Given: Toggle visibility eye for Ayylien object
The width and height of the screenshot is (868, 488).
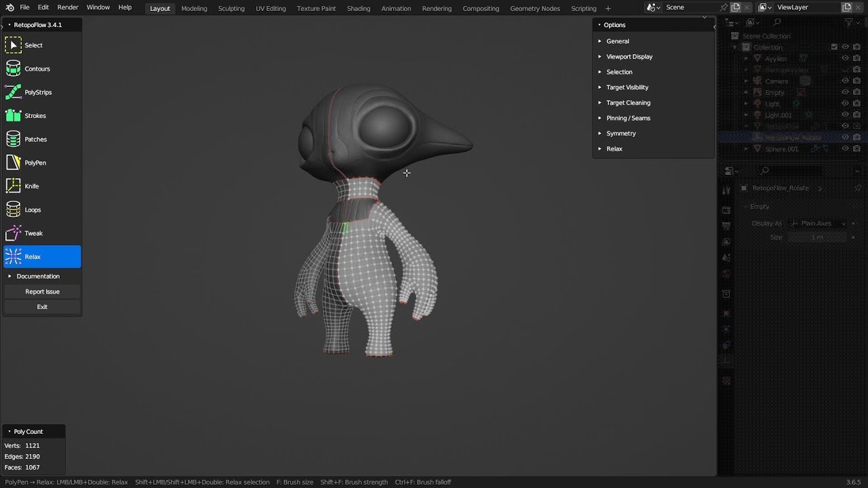Looking at the screenshot, I should pyautogui.click(x=846, y=58).
